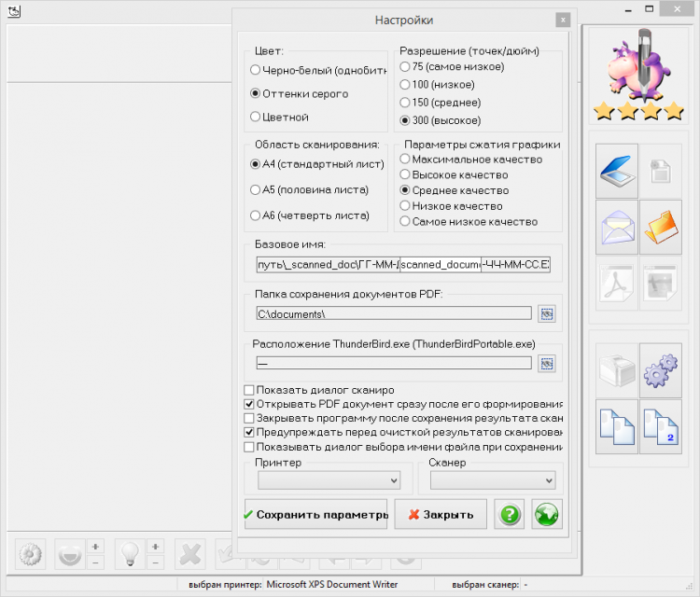This screenshot has height=597, width=700.
Task: Minimize the main application window
Action: 628,9
